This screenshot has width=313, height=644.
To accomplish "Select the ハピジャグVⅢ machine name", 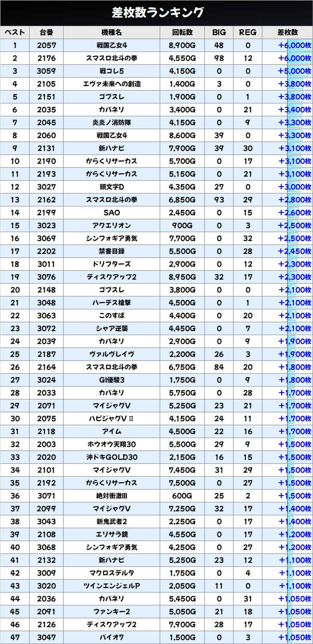I will (x=112, y=419).
